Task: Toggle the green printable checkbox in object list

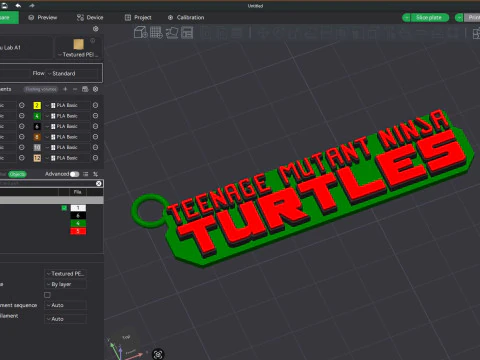Action: coord(64,208)
